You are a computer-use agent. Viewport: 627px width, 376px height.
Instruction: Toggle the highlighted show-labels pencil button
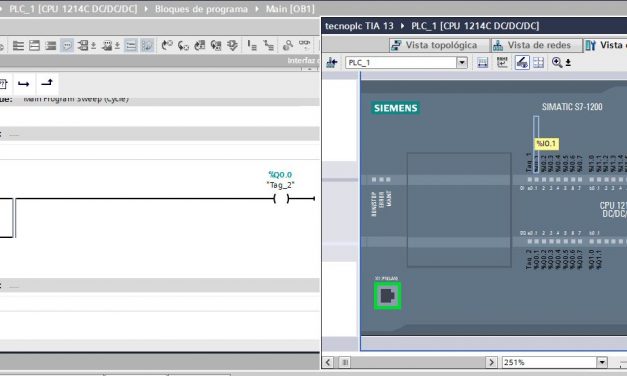click(522, 62)
